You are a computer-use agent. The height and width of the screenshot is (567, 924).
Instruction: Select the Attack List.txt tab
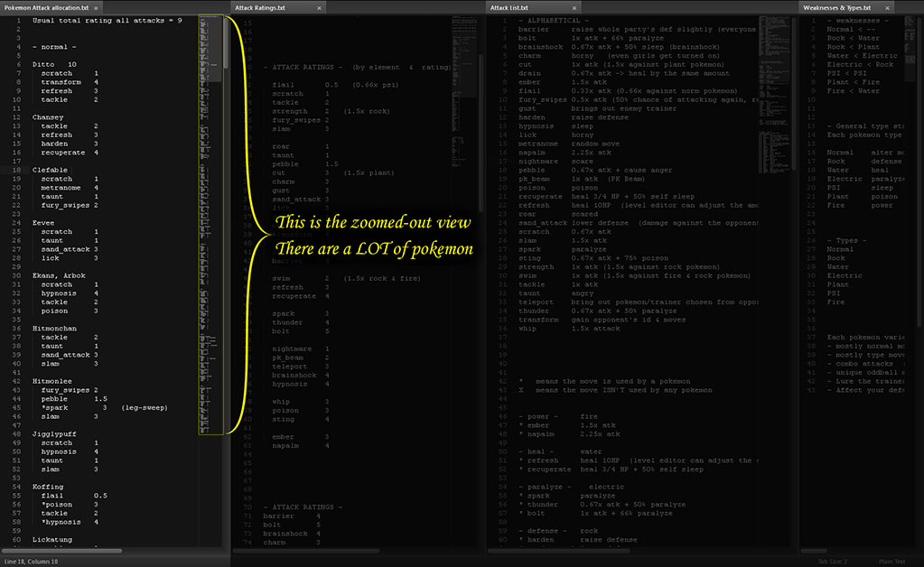coord(517,7)
